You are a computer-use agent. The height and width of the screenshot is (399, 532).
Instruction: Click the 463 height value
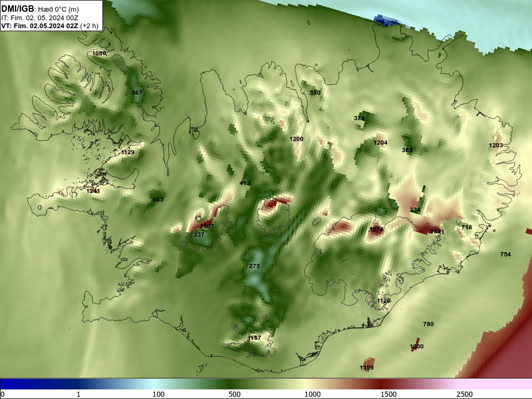(x=158, y=199)
